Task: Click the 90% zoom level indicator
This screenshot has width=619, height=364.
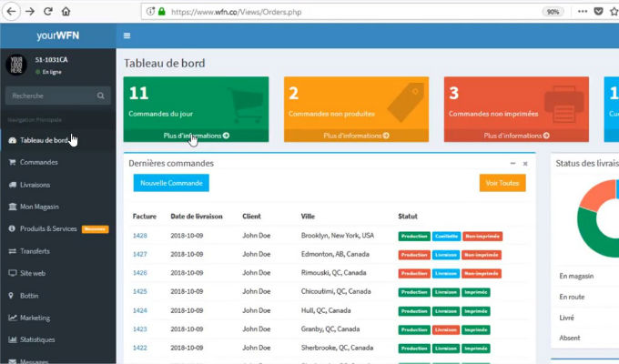Action: point(553,12)
